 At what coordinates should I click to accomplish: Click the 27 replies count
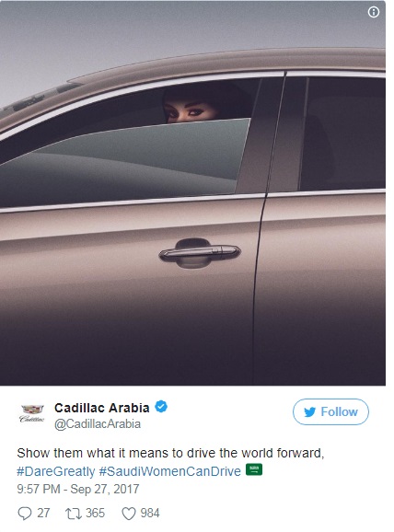[43, 513]
